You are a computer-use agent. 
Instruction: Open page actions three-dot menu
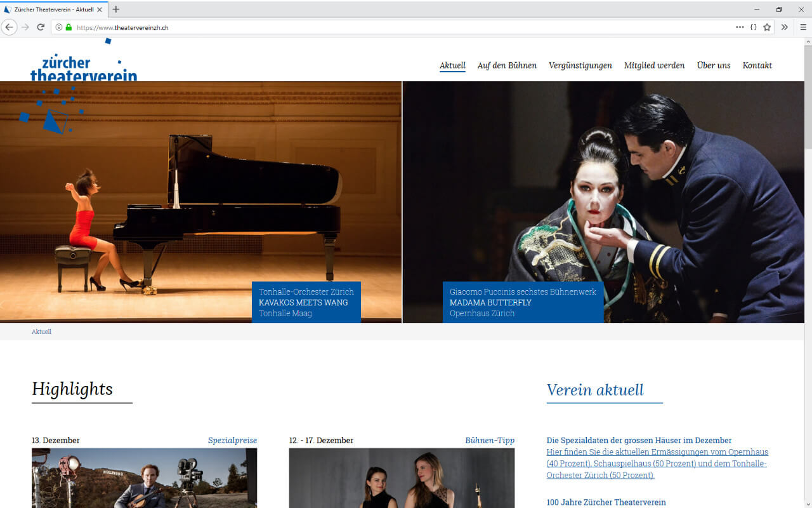pos(740,27)
